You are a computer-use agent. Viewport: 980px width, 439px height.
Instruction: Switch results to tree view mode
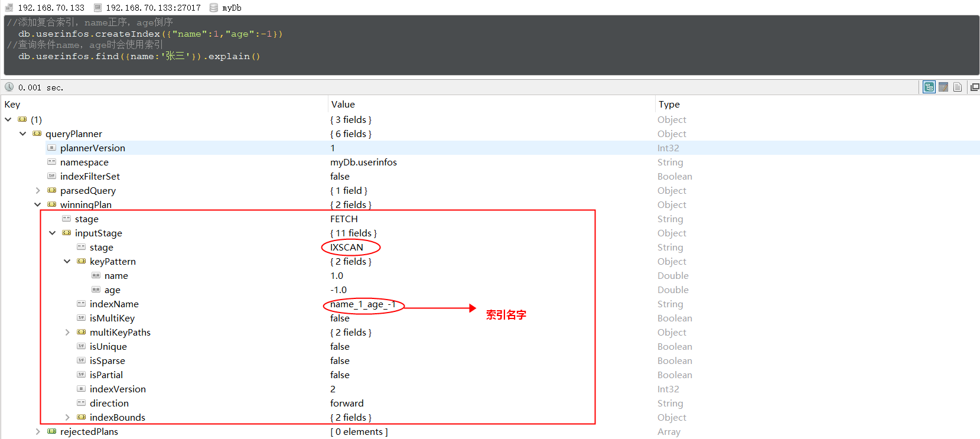929,87
